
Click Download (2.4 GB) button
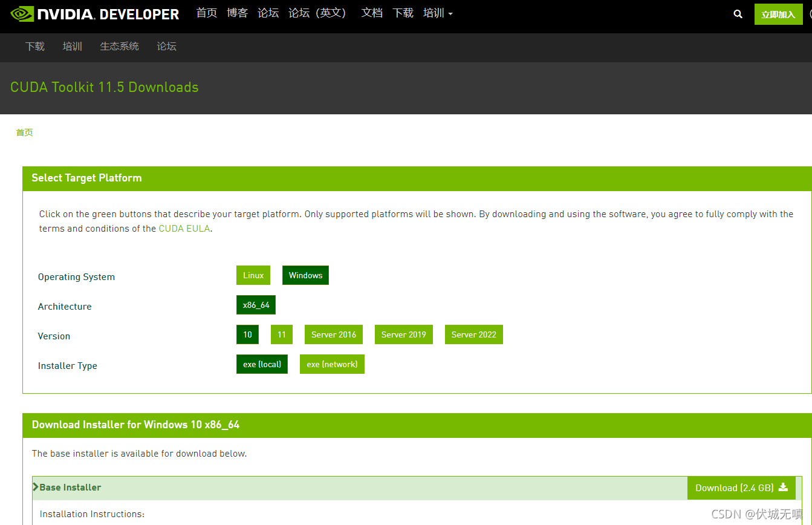click(741, 487)
